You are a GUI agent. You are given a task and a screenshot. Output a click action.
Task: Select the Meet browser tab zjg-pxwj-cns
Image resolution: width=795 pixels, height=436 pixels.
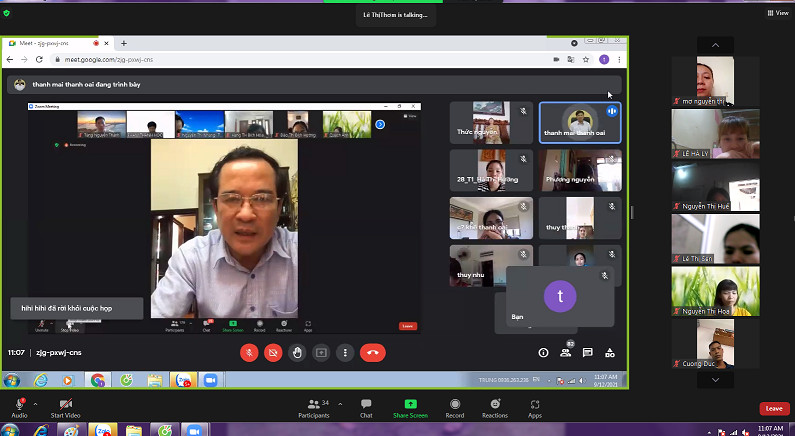pyautogui.click(x=50, y=43)
